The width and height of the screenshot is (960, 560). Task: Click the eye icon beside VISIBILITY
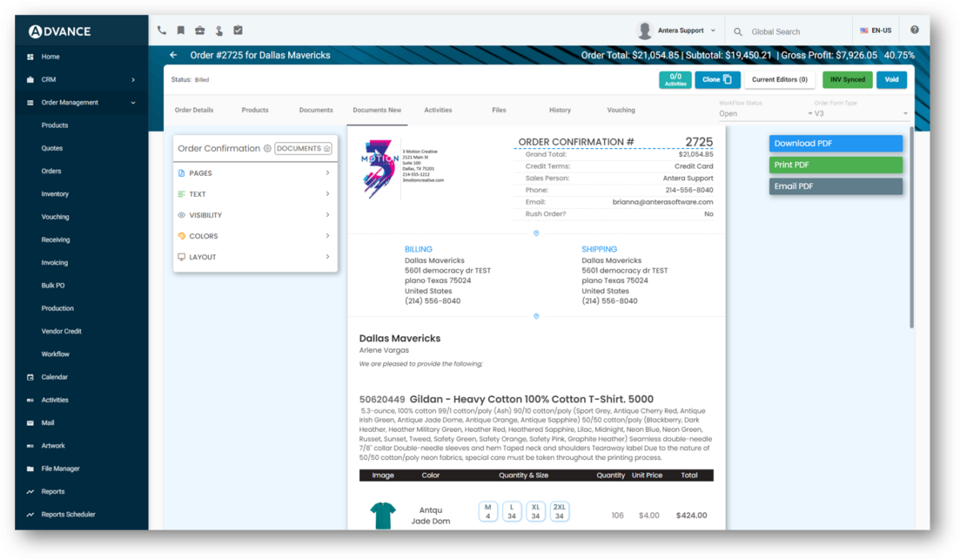(x=181, y=214)
